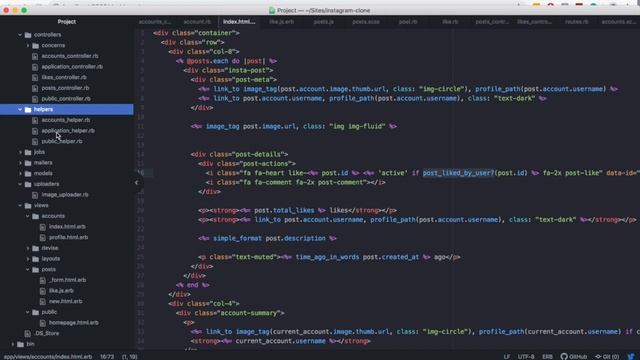Click file icon beside accounts_helper.rb
Screen dimensions: 640x360
(35, 120)
